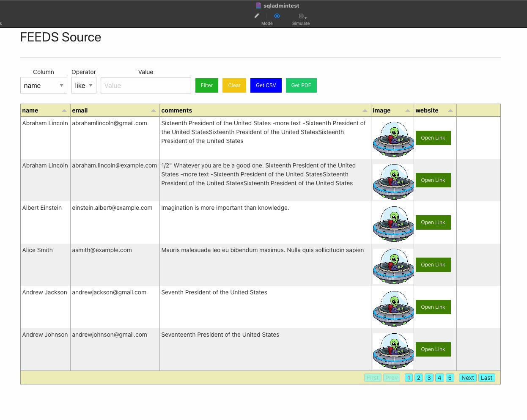527x420 pixels.
Task: Open the Column dropdown showing name
Action: tap(44, 85)
